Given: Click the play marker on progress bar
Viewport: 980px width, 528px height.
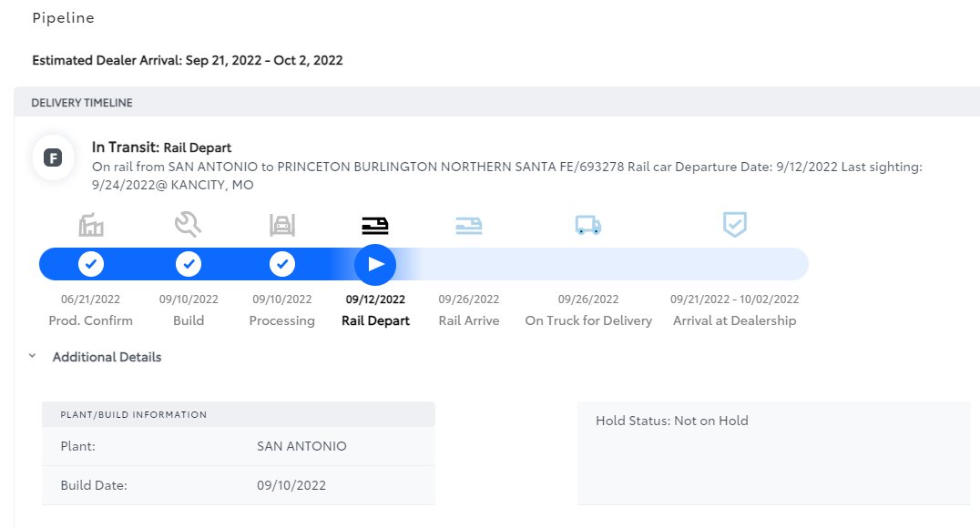Looking at the screenshot, I should click(x=375, y=264).
